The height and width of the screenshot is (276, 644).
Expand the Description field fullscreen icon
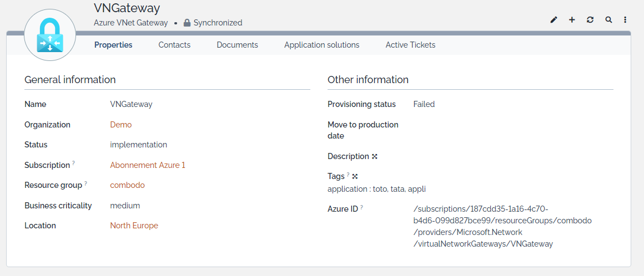click(x=375, y=156)
